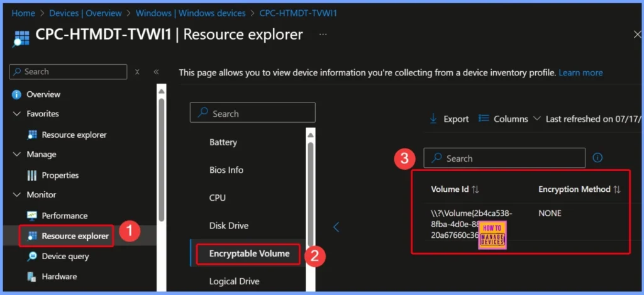Open the ellipsis more options menu
The width and height of the screenshot is (644, 295).
[x=323, y=35]
